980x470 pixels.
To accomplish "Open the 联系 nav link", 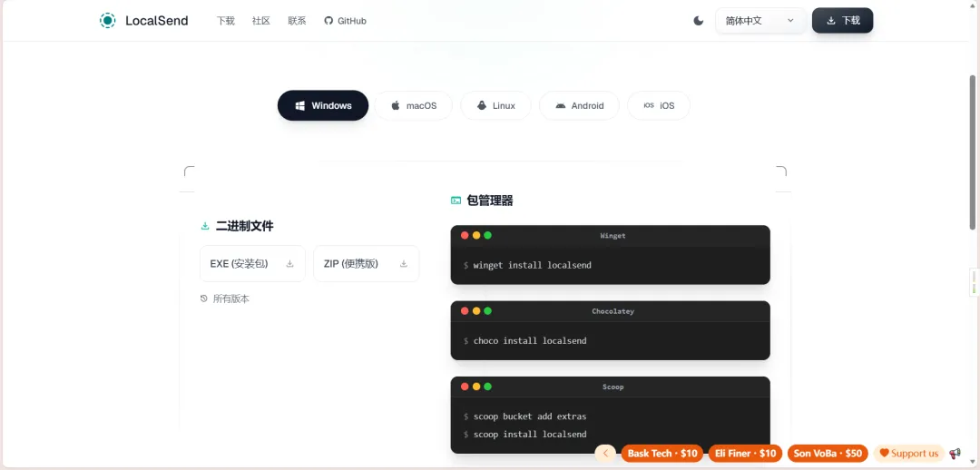I will tap(297, 21).
